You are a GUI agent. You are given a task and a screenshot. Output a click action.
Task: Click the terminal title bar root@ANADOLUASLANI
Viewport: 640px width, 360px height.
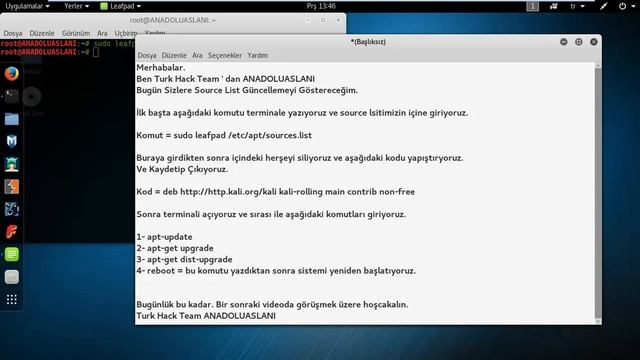(x=173, y=20)
